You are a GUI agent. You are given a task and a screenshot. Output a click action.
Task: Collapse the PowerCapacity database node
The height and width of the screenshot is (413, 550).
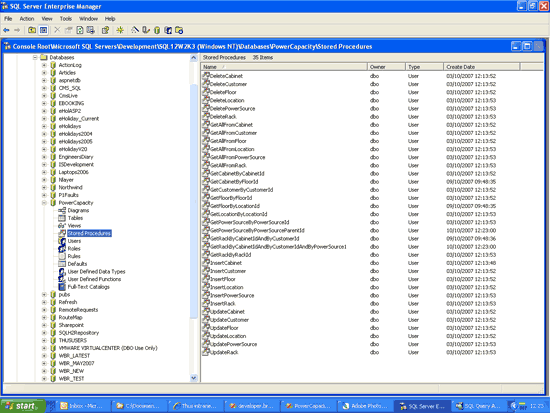(x=44, y=202)
